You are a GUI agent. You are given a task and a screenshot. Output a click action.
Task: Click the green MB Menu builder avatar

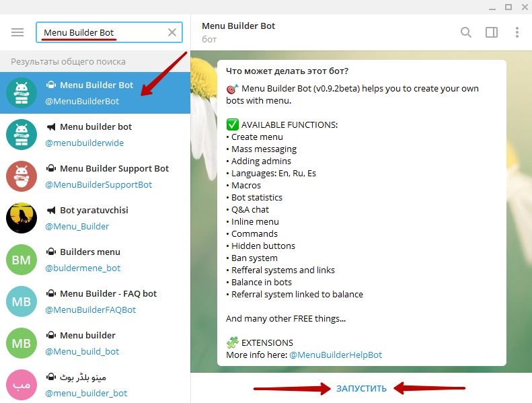(x=22, y=343)
